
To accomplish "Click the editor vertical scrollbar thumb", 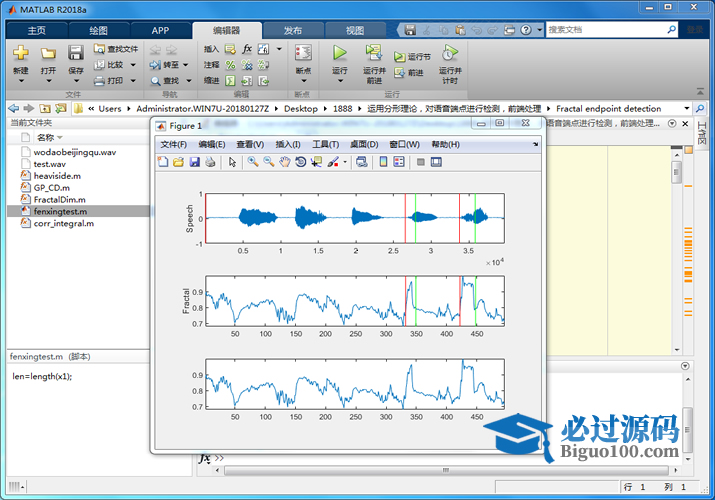I will [676, 172].
